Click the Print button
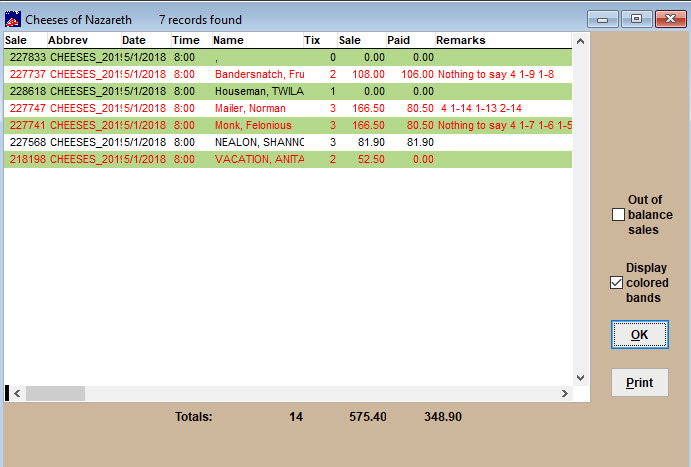This screenshot has height=467, width=691. [x=639, y=382]
